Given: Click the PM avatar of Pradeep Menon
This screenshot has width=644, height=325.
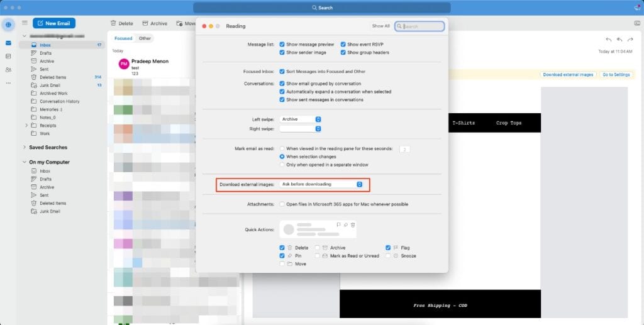Looking at the screenshot, I should coord(124,64).
